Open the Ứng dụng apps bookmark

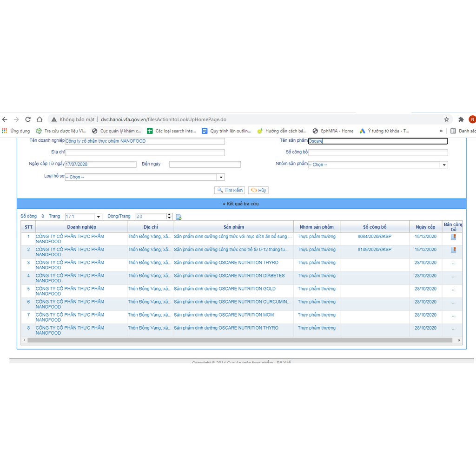pos(16,131)
